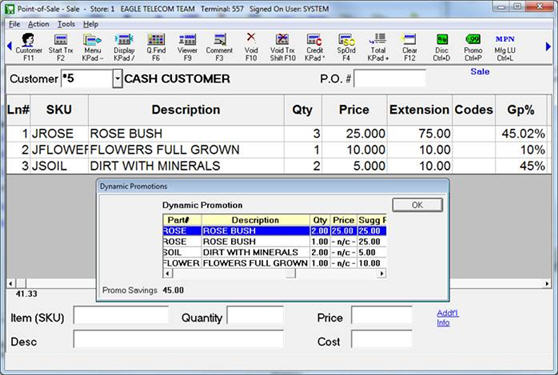Click the Void F10 icon
The width and height of the screenshot is (558, 375).
pos(251,47)
